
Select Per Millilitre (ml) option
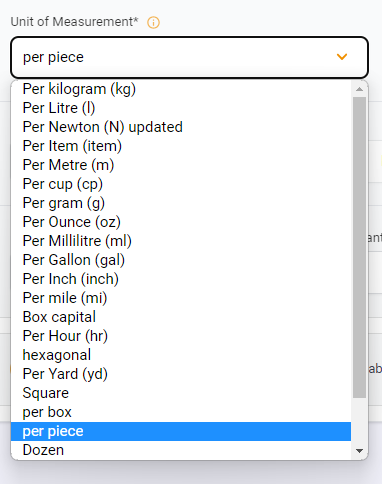(181, 241)
